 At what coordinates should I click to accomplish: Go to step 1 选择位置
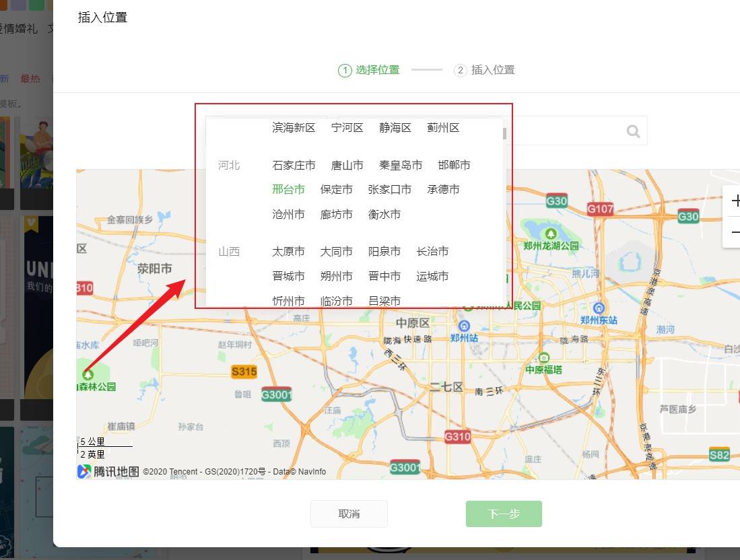368,70
